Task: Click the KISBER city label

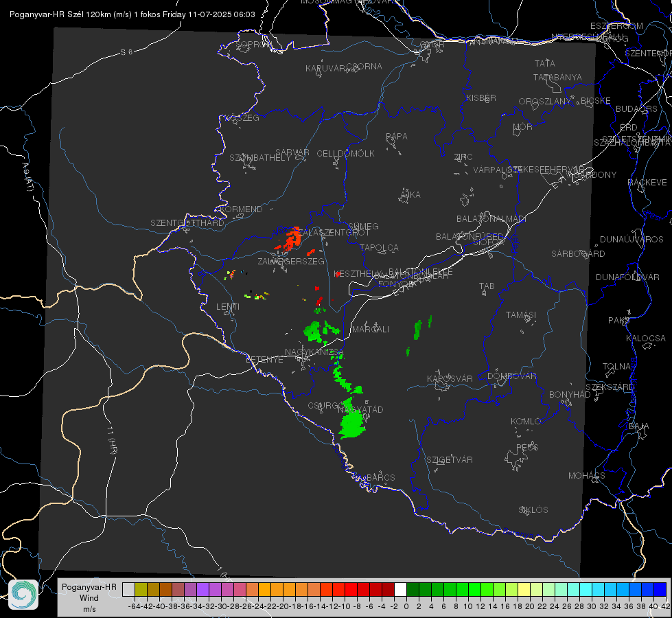Action: point(481,98)
